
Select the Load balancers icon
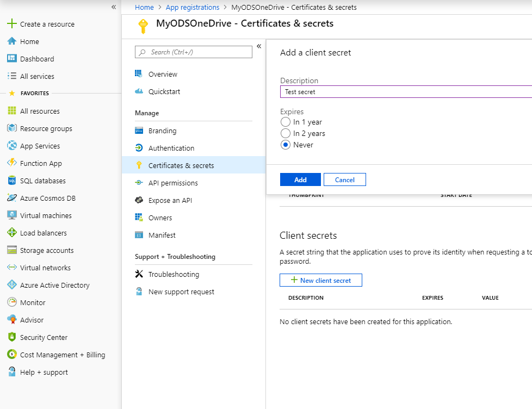coord(11,233)
